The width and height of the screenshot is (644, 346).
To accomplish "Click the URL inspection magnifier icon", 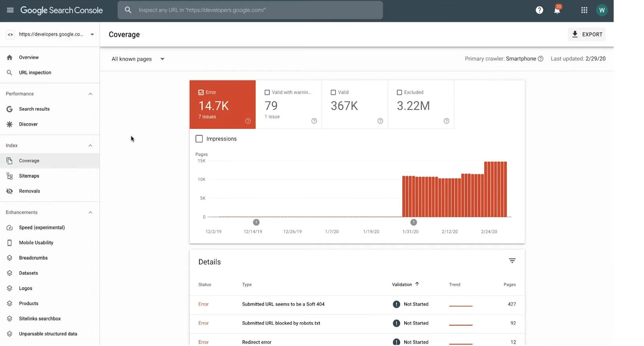I will coord(10,73).
